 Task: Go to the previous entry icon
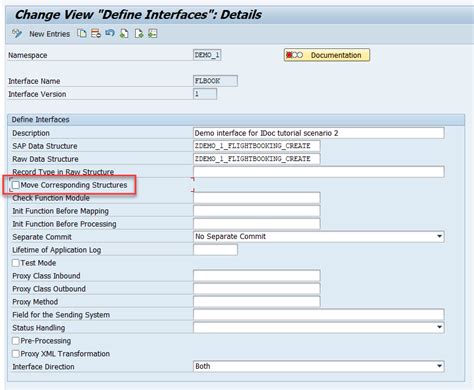pyautogui.click(x=124, y=34)
